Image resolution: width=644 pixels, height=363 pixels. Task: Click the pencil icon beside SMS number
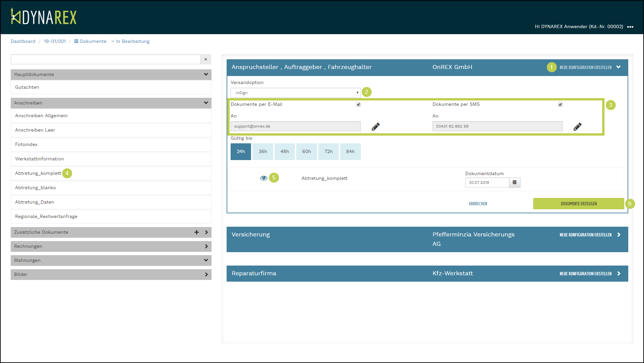click(577, 127)
